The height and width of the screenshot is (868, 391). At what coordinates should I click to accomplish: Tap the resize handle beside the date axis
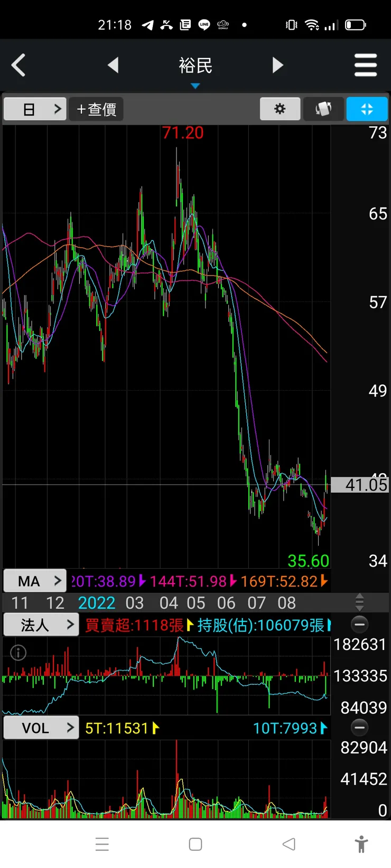360,602
